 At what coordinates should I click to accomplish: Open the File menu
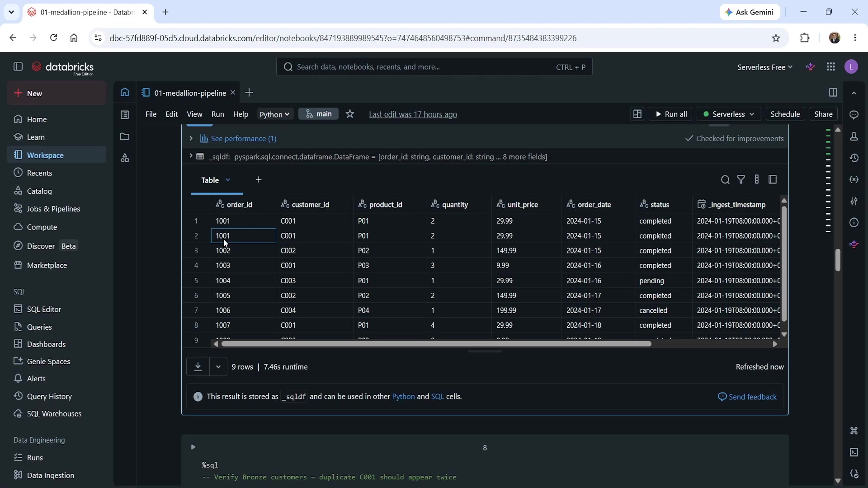[x=151, y=114]
